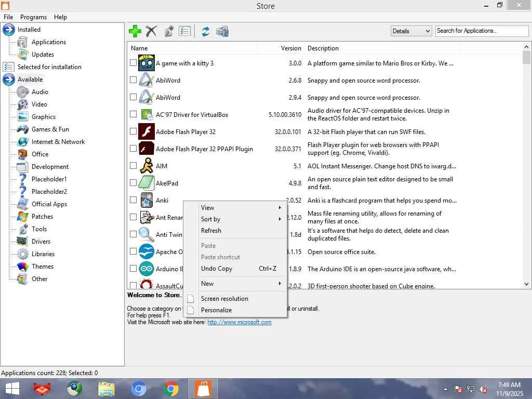
Task: Open Chrome from the taskbar
Action: pyautogui.click(x=170, y=389)
